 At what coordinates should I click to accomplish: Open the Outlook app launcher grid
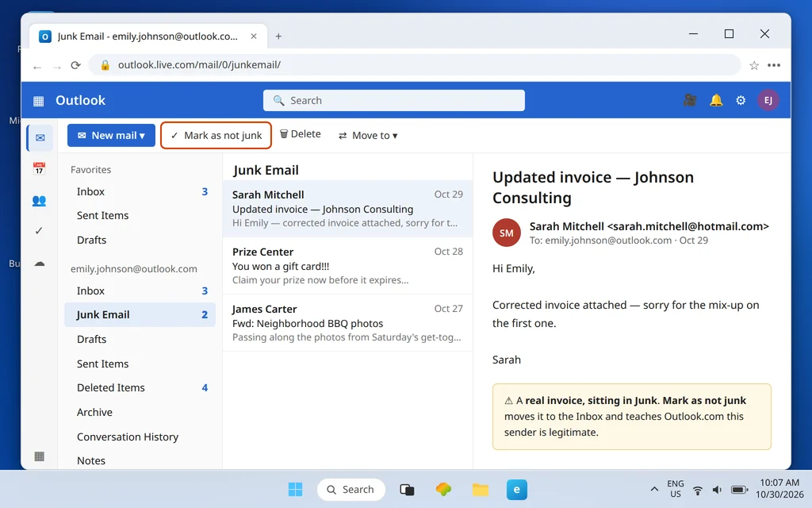tap(38, 101)
